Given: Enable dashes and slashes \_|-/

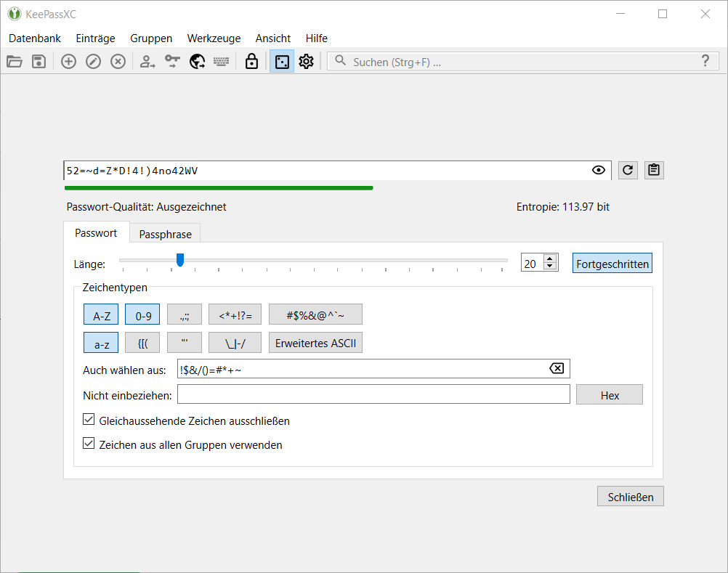Looking at the screenshot, I should [x=235, y=343].
